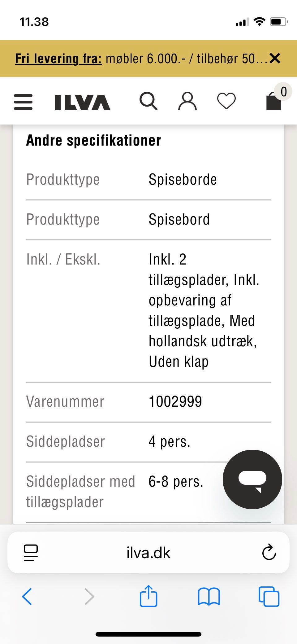Viewport: 297px width, 644px height.
Task: Open the wishlist heart icon
Action: click(226, 101)
